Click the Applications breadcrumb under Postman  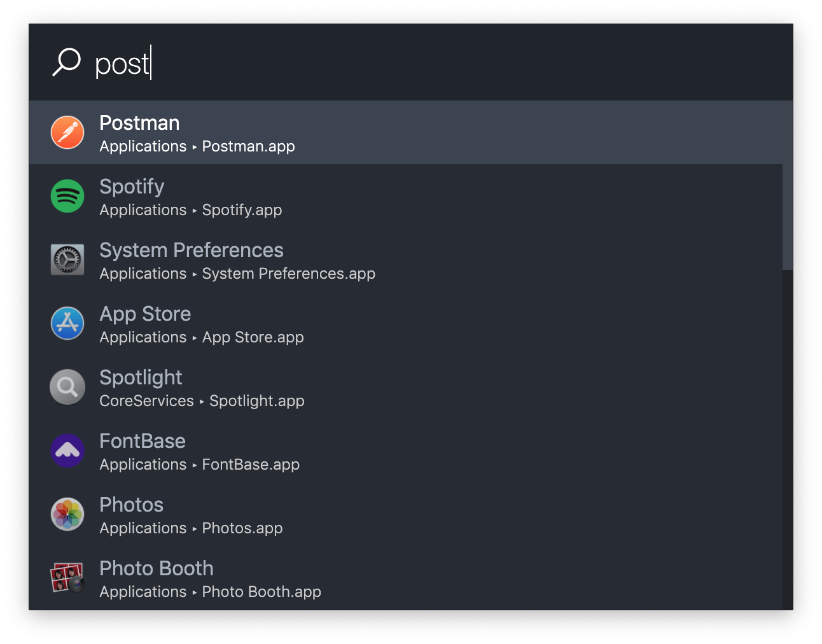[x=143, y=146]
